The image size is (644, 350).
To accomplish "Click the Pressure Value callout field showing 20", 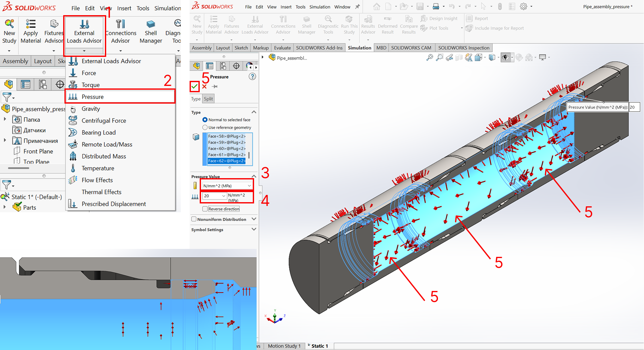I will click(x=634, y=107).
